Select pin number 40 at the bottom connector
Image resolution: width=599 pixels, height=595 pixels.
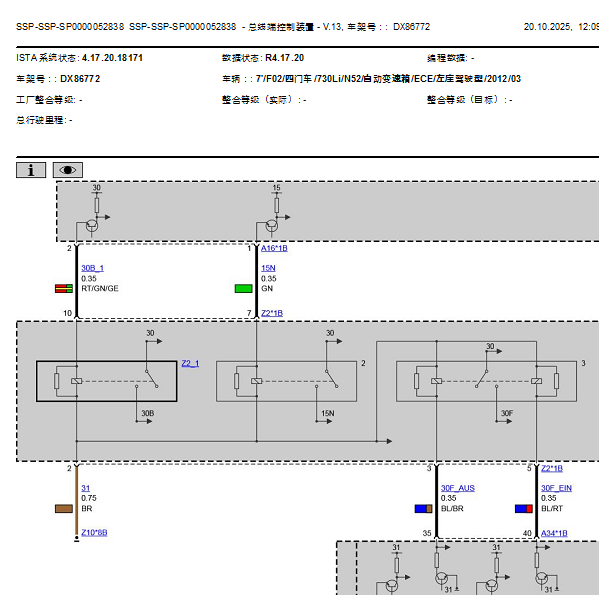point(527,533)
